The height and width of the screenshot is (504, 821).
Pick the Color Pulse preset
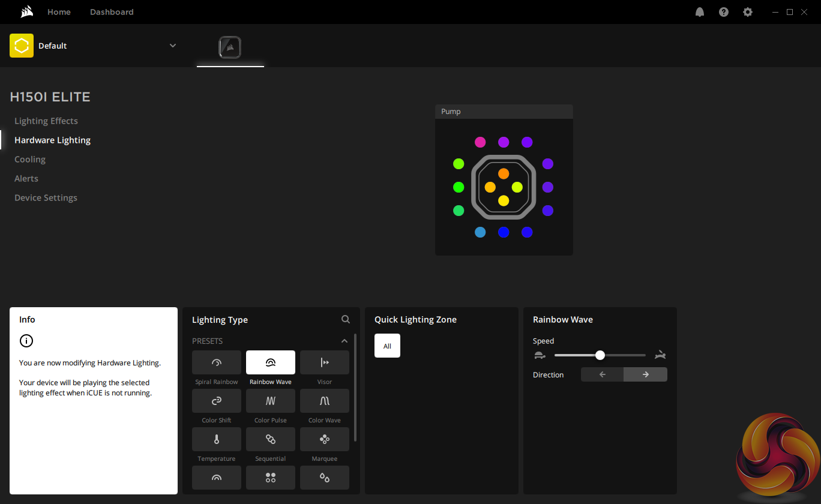[x=271, y=401]
